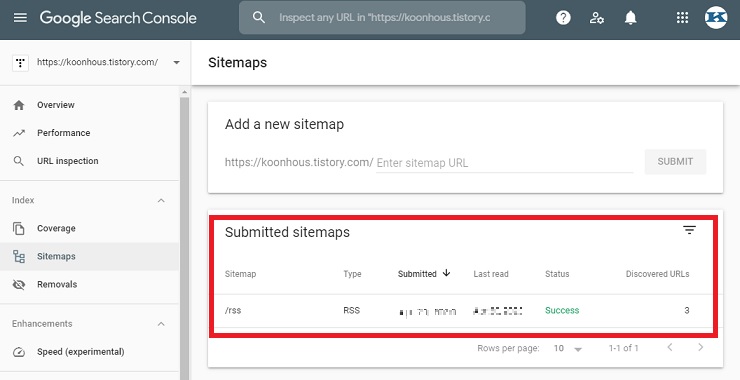Viewport: 740px width, 380px height.
Task: Open the hamburger navigation menu
Action: click(20, 18)
